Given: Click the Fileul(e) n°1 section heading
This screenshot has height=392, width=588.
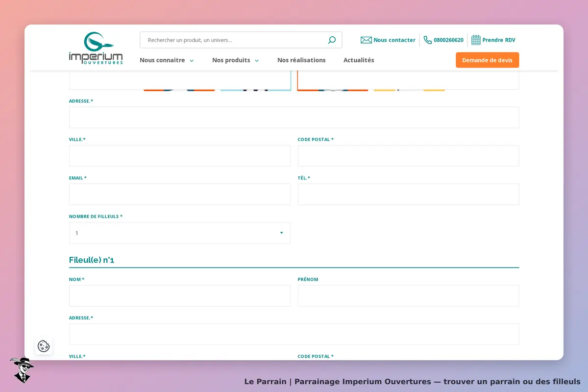Looking at the screenshot, I should pos(92,260).
